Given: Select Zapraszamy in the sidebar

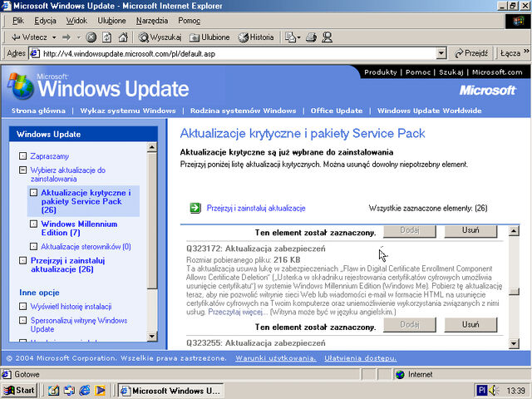Looking at the screenshot, I should point(50,156).
